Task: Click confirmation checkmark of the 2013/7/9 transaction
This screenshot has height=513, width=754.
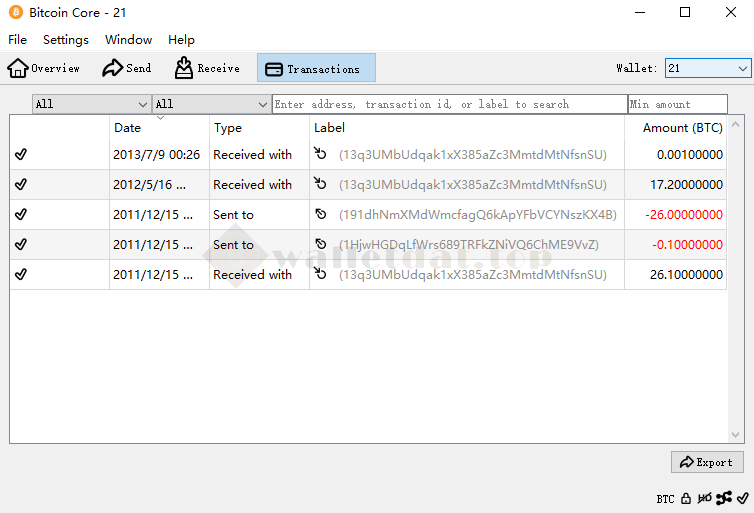Action: tap(21, 155)
